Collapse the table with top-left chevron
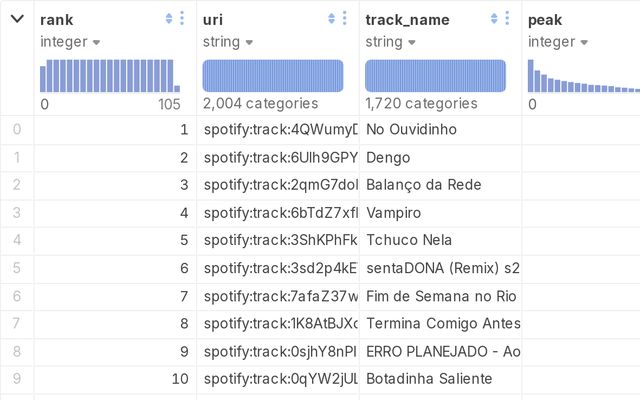 (17, 19)
